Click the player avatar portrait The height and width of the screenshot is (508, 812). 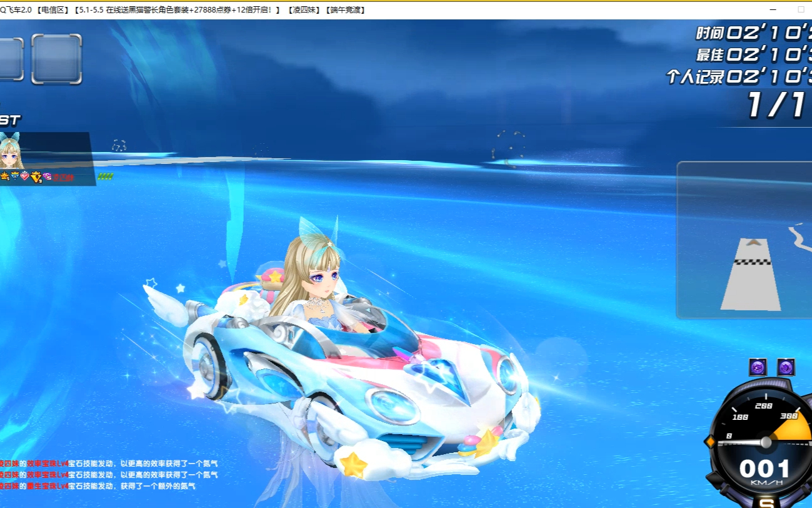11,150
